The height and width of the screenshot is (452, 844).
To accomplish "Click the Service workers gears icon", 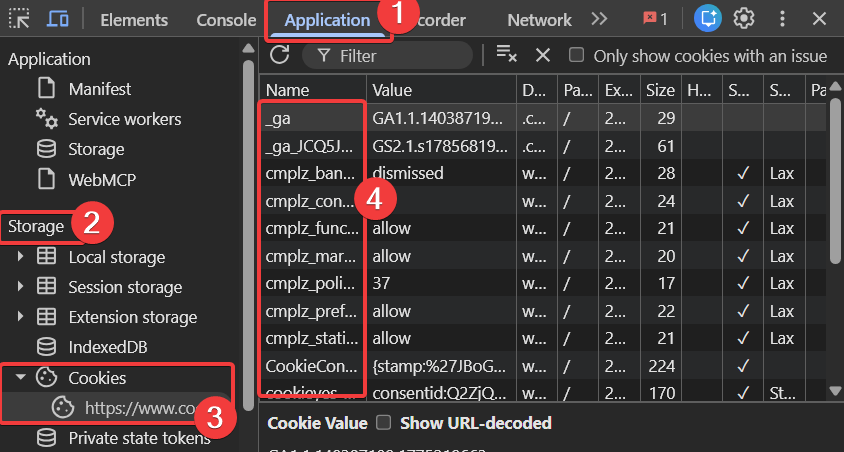I will 46,118.
